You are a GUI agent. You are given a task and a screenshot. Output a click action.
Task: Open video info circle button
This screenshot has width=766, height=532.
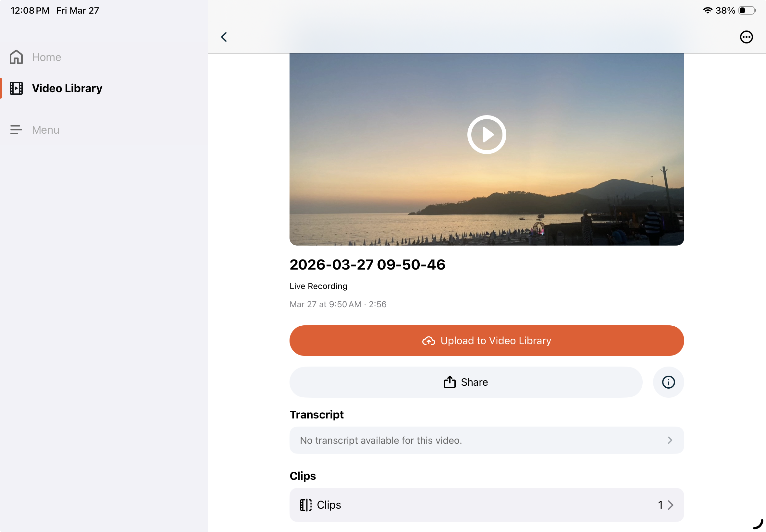pos(668,382)
